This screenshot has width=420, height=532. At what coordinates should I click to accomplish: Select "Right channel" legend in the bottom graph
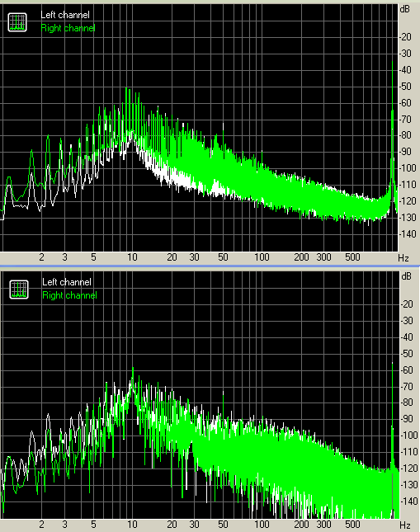(69, 295)
